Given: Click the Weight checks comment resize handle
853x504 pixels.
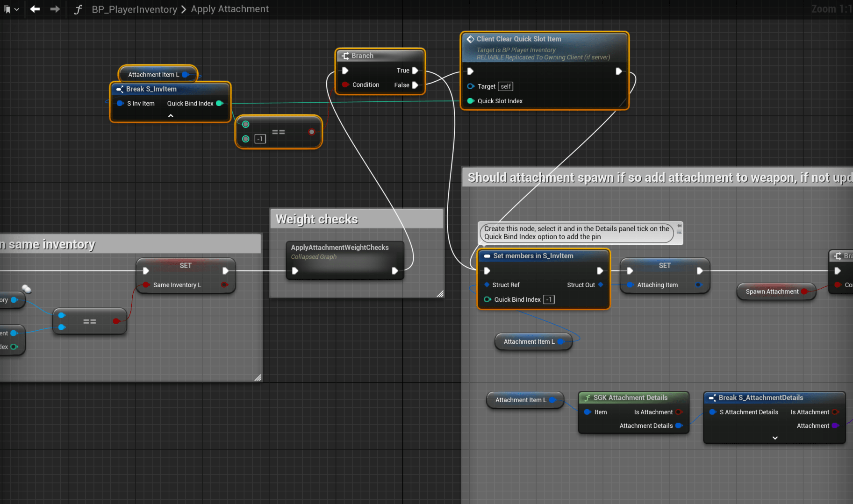Looking at the screenshot, I should pyautogui.click(x=440, y=294).
